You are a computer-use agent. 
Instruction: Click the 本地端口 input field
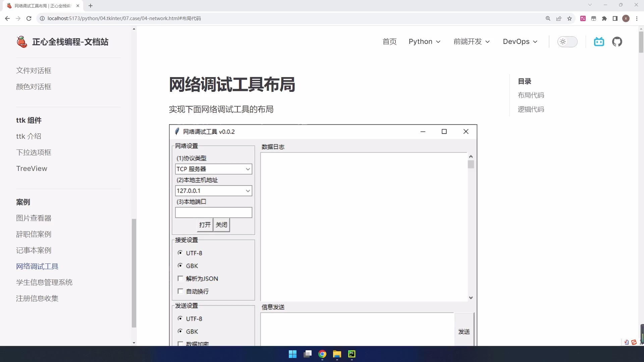pos(213,213)
